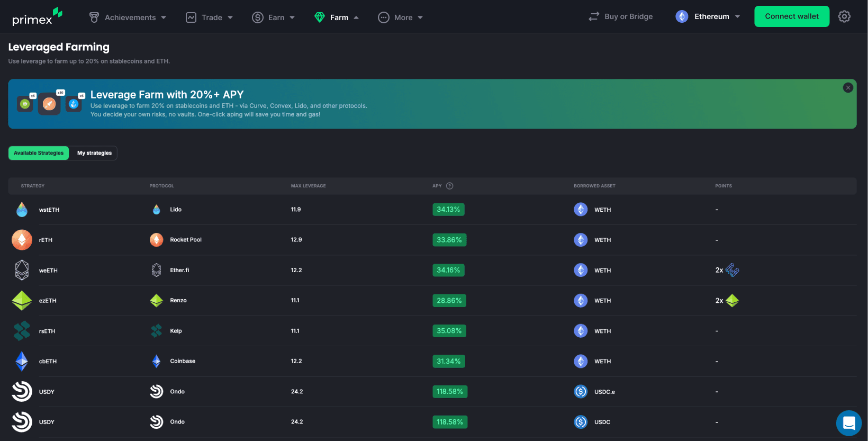Open settings gear icon
This screenshot has width=868, height=441.
pos(844,16)
